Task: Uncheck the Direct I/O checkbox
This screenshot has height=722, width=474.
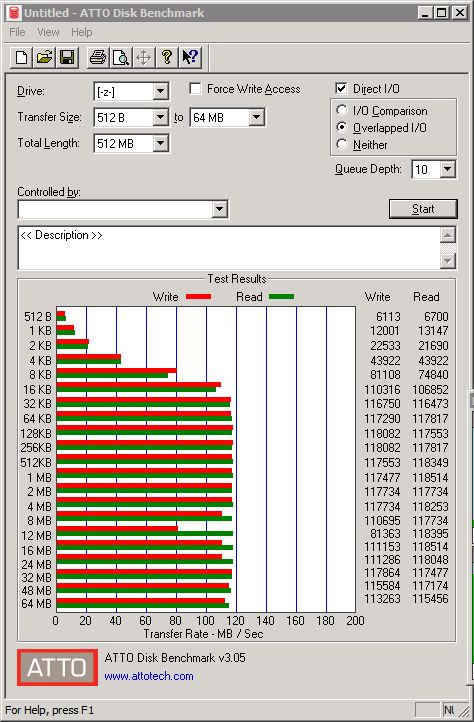Action: tap(341, 88)
